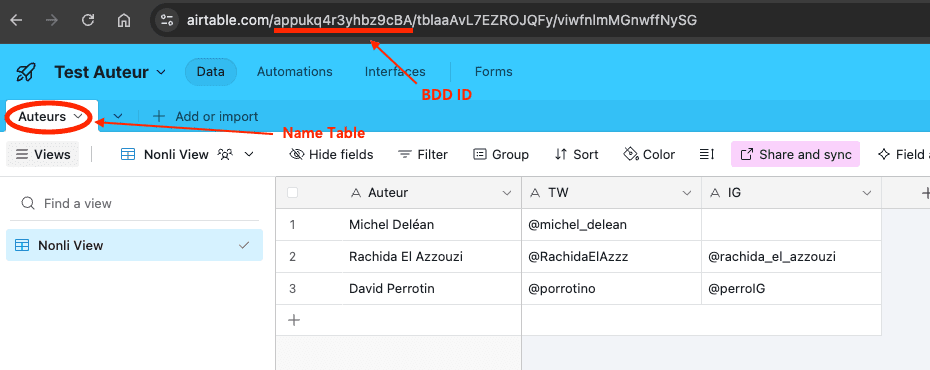Reload the page with the refresh icon
Screen dimensions: 930x370
(88, 20)
